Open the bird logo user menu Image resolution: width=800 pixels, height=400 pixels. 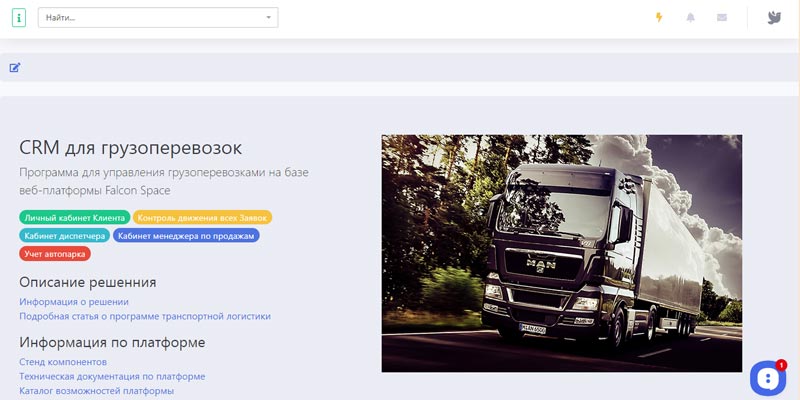coord(774,17)
